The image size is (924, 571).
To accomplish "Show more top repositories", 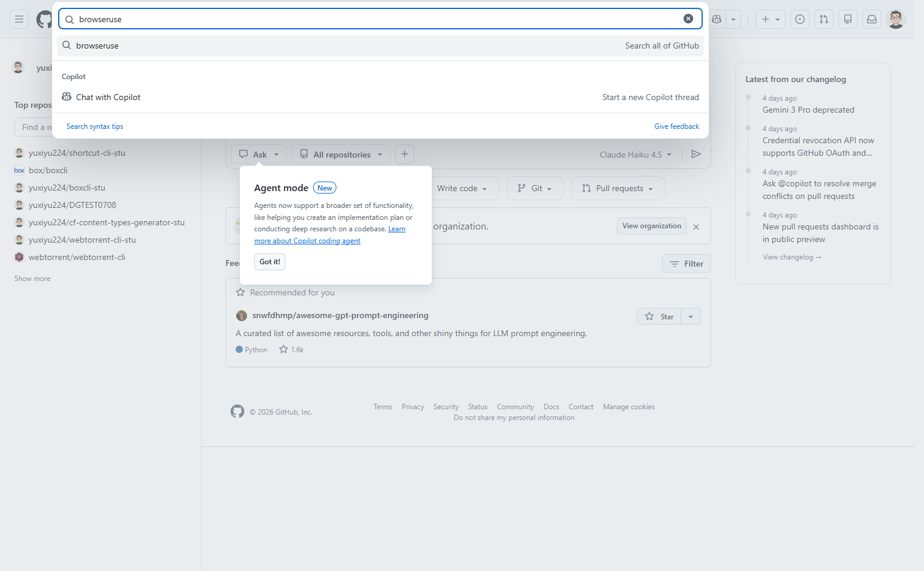I will point(32,279).
